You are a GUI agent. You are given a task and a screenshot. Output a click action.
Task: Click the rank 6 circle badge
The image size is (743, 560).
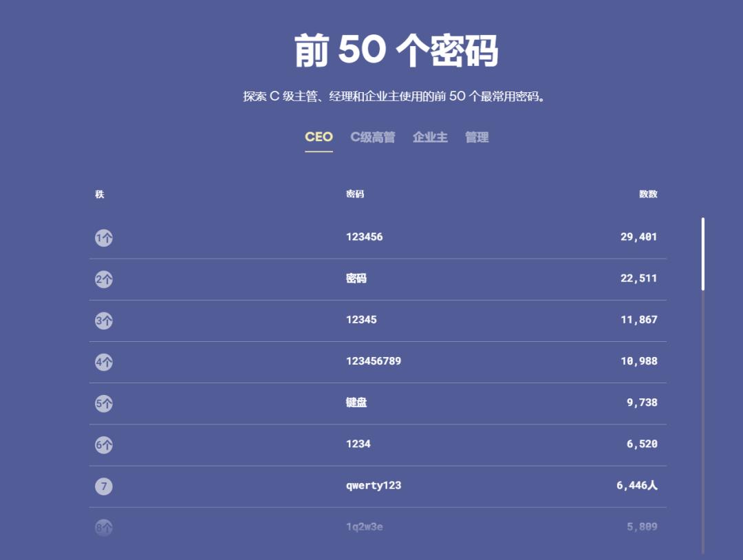click(x=103, y=444)
